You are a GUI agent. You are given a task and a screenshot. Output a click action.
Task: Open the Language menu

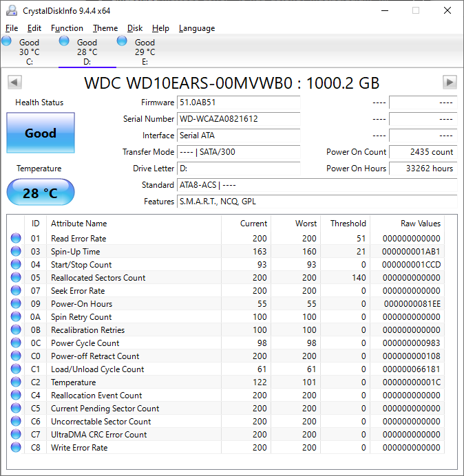pos(197,28)
